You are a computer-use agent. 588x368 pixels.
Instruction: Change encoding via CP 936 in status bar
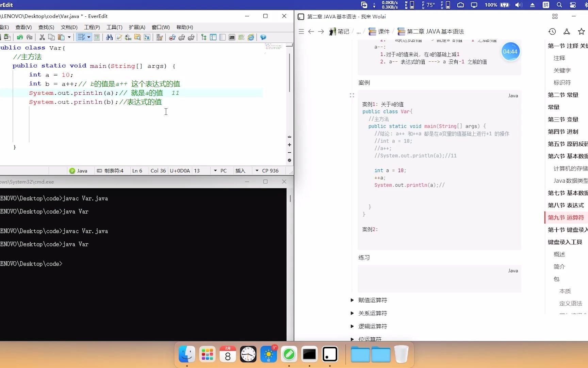(271, 170)
